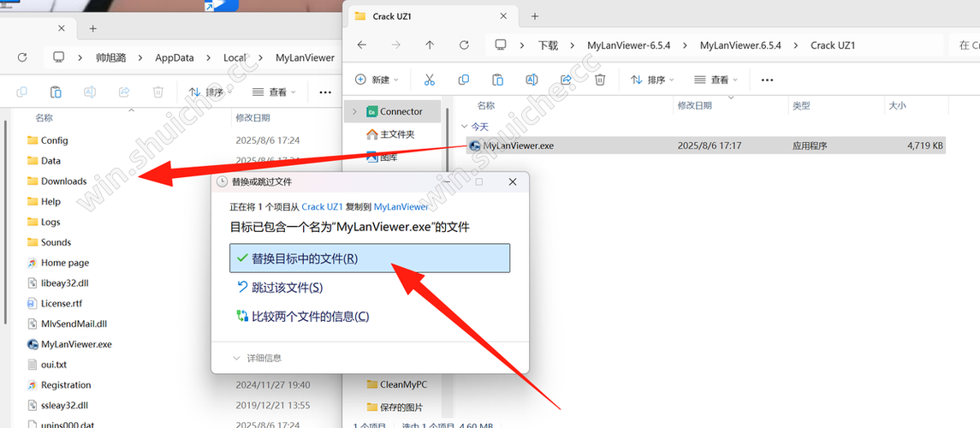This screenshot has width=980, height=428.
Task: Click MyLanViewer.6.5.4 breadcrumb segment
Action: click(740, 45)
